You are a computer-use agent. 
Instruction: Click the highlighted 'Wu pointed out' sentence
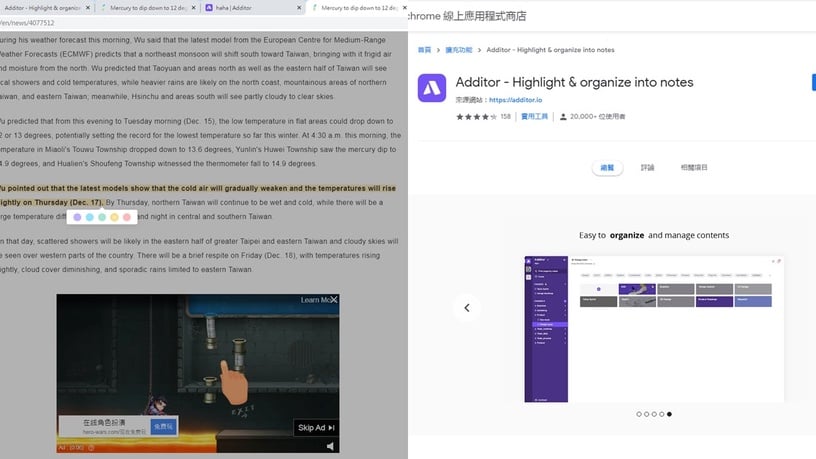click(198, 195)
